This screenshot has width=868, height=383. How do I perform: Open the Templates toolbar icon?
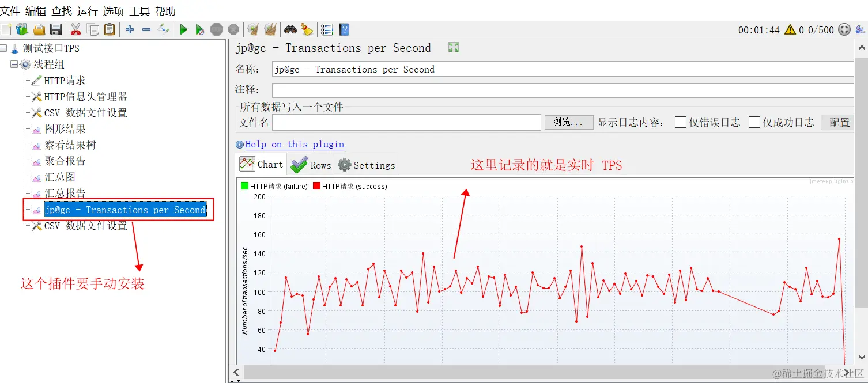[22, 29]
